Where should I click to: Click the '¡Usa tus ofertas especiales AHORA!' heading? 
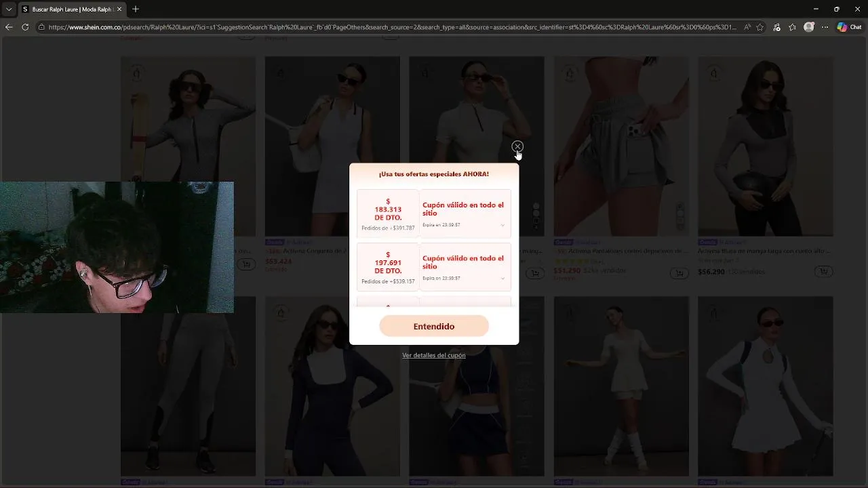(x=434, y=174)
